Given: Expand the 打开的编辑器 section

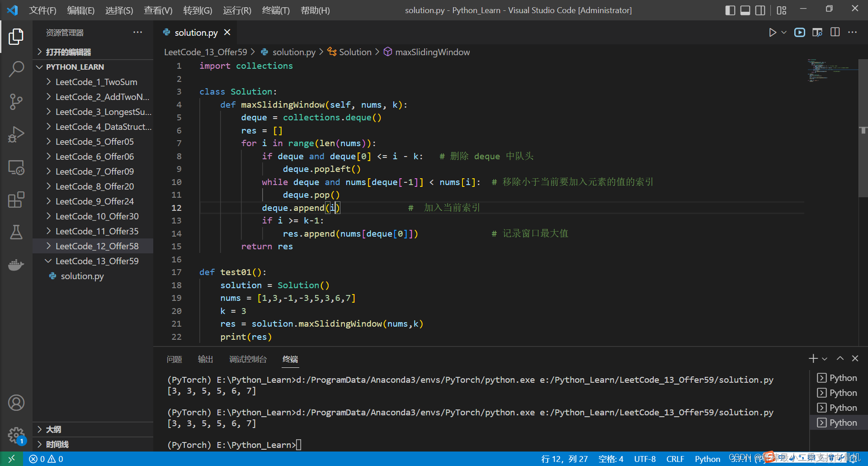Looking at the screenshot, I should click(x=93, y=52).
